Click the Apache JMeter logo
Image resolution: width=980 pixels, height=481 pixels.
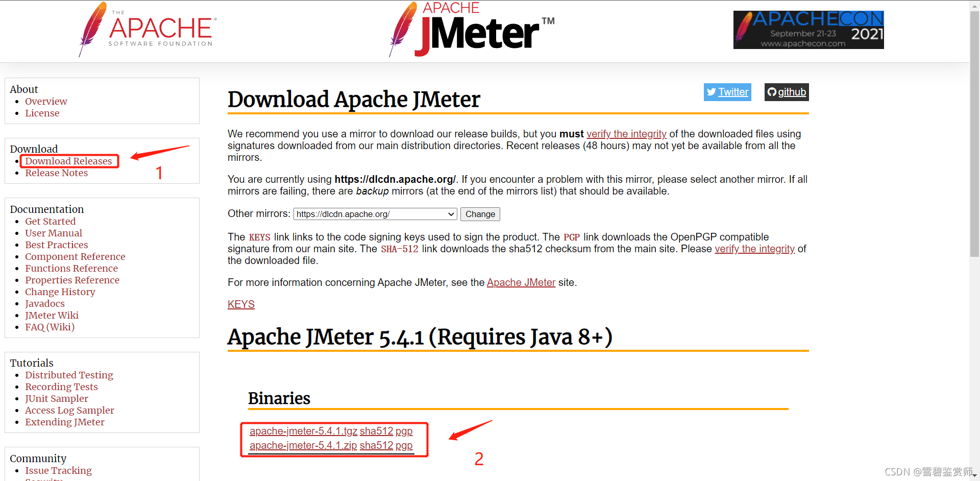click(x=472, y=29)
